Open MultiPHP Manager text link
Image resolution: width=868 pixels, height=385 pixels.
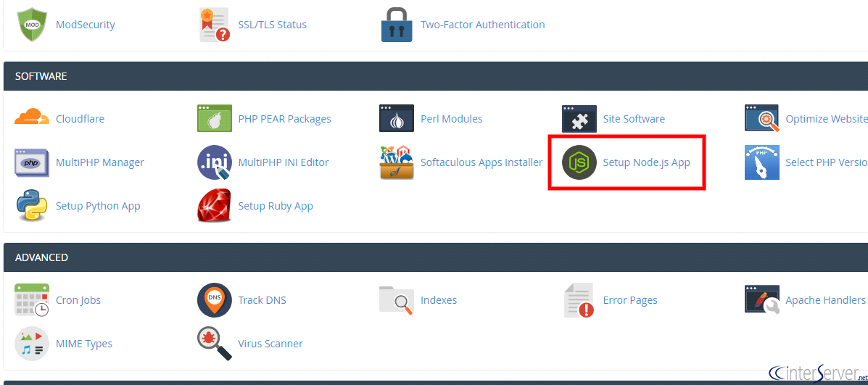coord(99,162)
